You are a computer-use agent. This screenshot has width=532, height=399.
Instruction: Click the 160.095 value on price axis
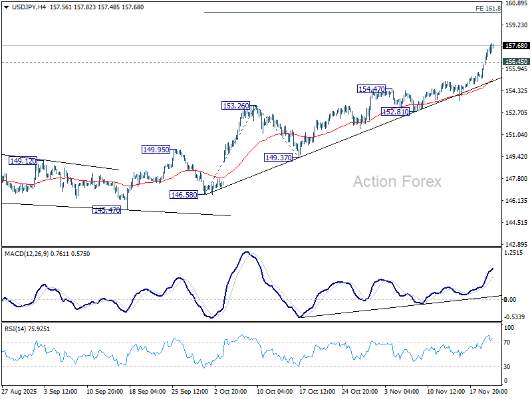[x=517, y=3]
